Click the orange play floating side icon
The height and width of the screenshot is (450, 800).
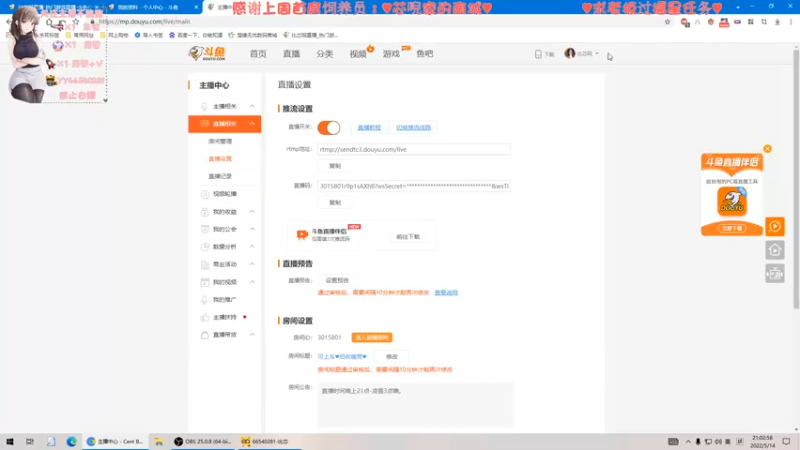click(774, 227)
